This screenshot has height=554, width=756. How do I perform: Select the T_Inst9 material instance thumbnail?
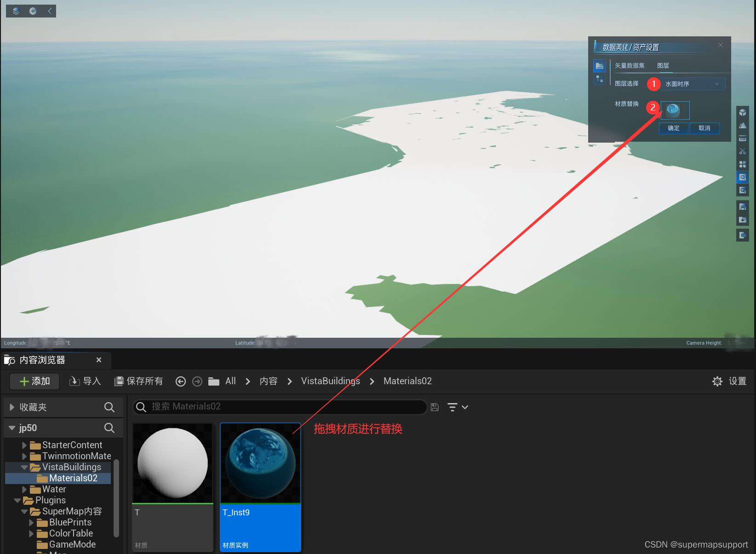point(260,462)
